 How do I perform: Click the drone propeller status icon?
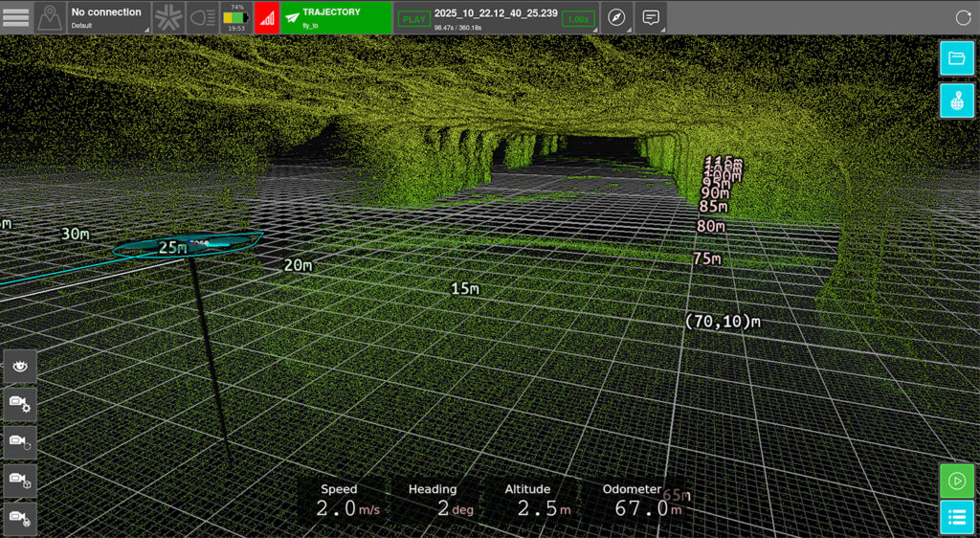168,17
